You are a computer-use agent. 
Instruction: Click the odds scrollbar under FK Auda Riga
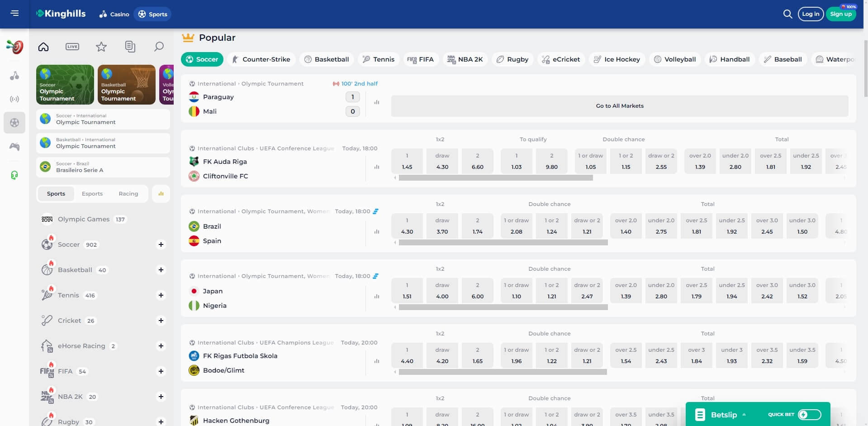[x=495, y=178]
